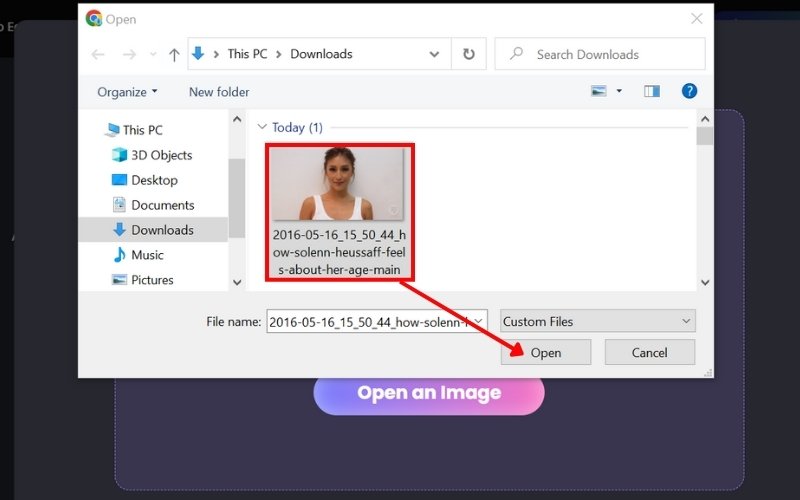800x500 pixels.
Task: Toggle the preview pane icon
Action: click(652, 91)
